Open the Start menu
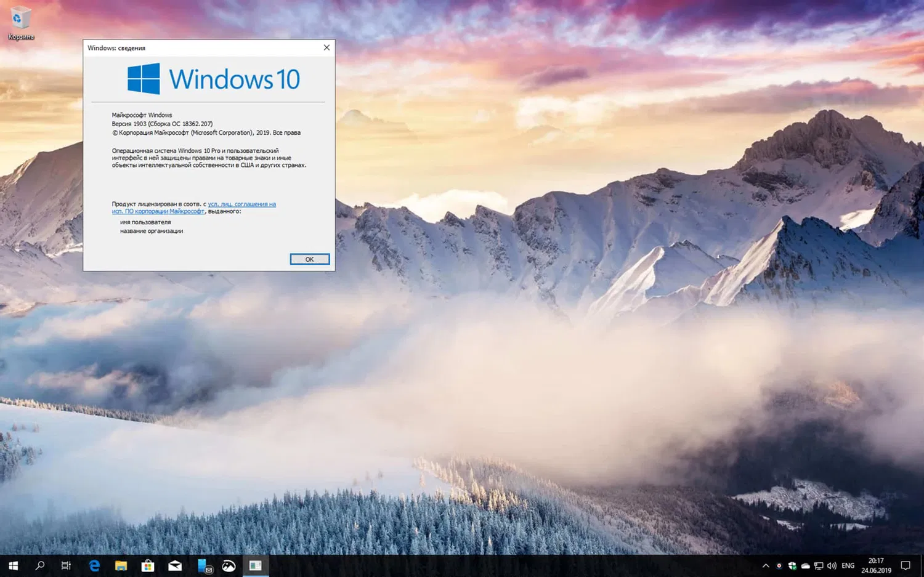 tap(12, 565)
